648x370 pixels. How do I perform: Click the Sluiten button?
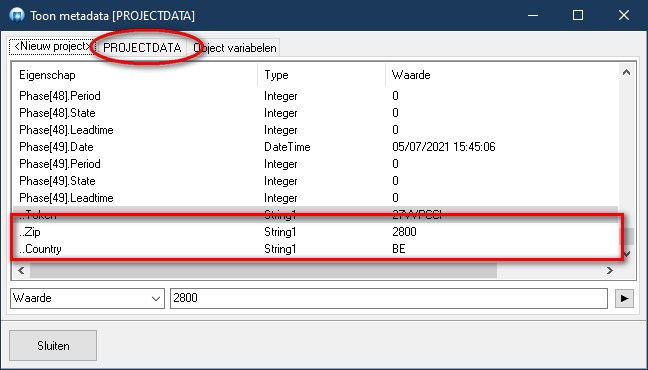(x=53, y=346)
